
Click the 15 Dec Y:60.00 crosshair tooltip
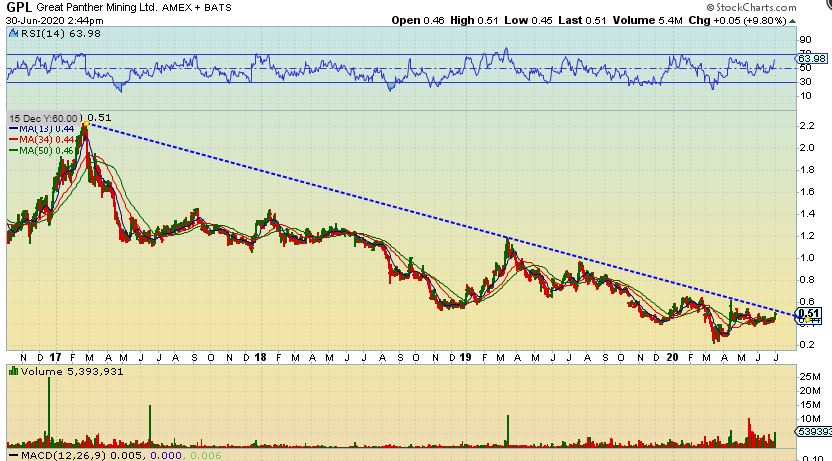coord(46,118)
